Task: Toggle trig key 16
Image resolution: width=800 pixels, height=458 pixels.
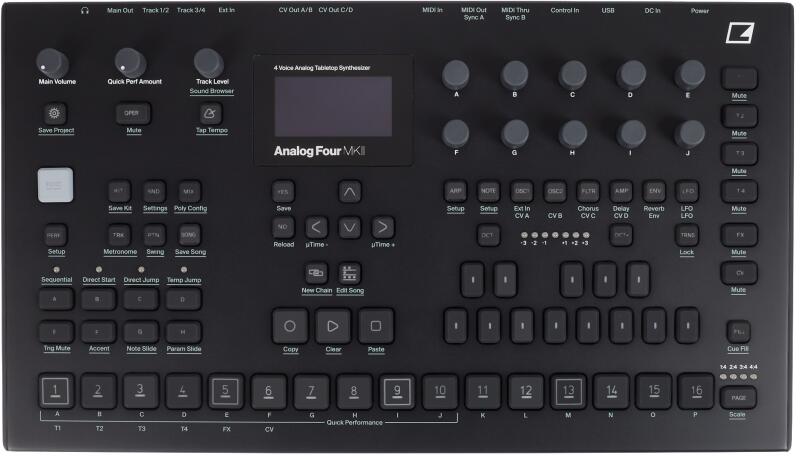Action: 696,391
